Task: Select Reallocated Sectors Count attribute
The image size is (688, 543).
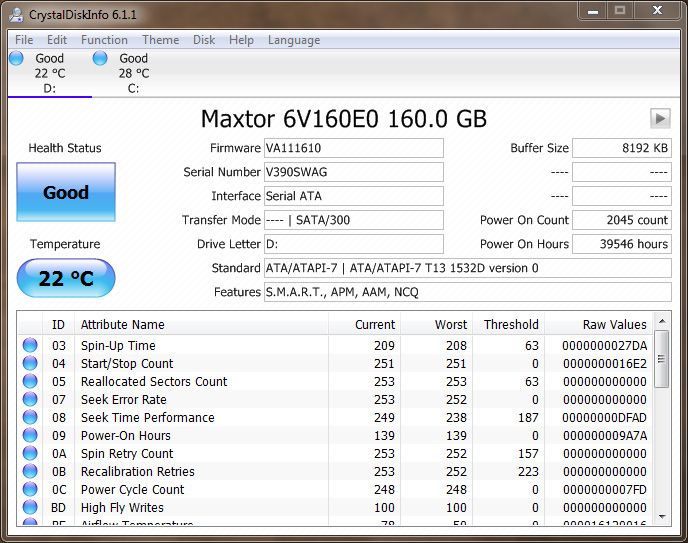Action: point(154,382)
